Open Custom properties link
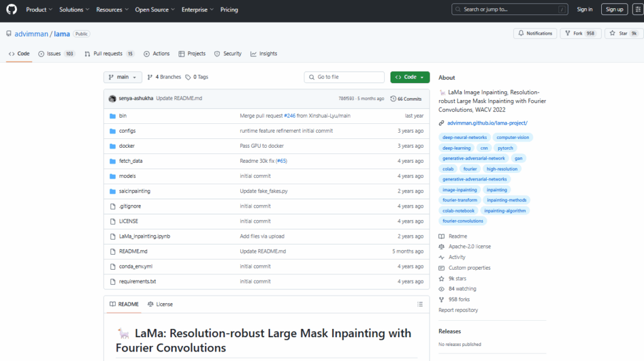644x361 pixels. pyautogui.click(x=469, y=268)
